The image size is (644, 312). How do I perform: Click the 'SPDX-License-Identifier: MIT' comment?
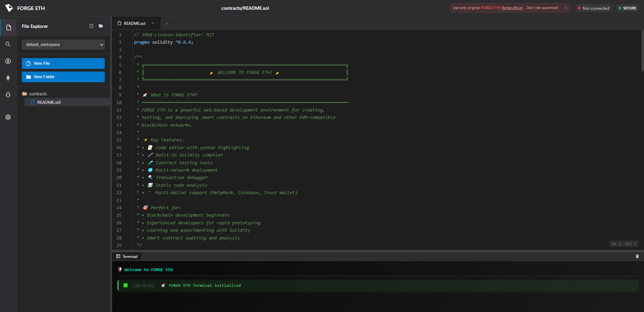(174, 35)
